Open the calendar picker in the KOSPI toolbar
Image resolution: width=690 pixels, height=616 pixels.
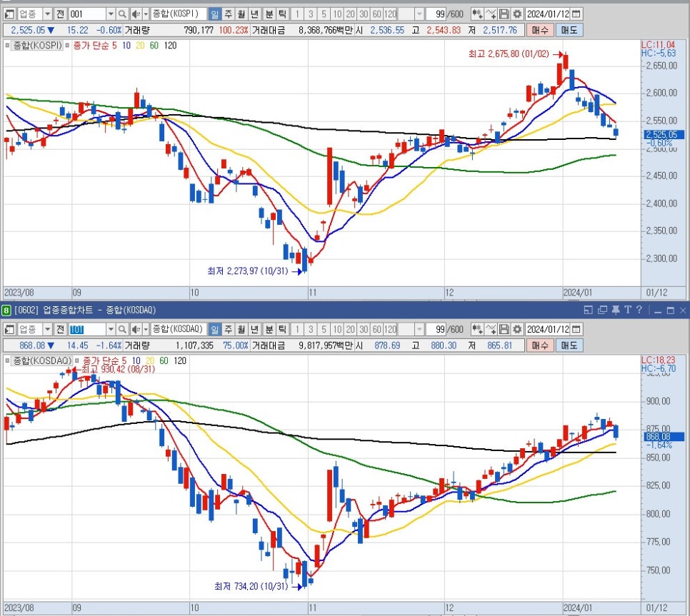click(576, 14)
